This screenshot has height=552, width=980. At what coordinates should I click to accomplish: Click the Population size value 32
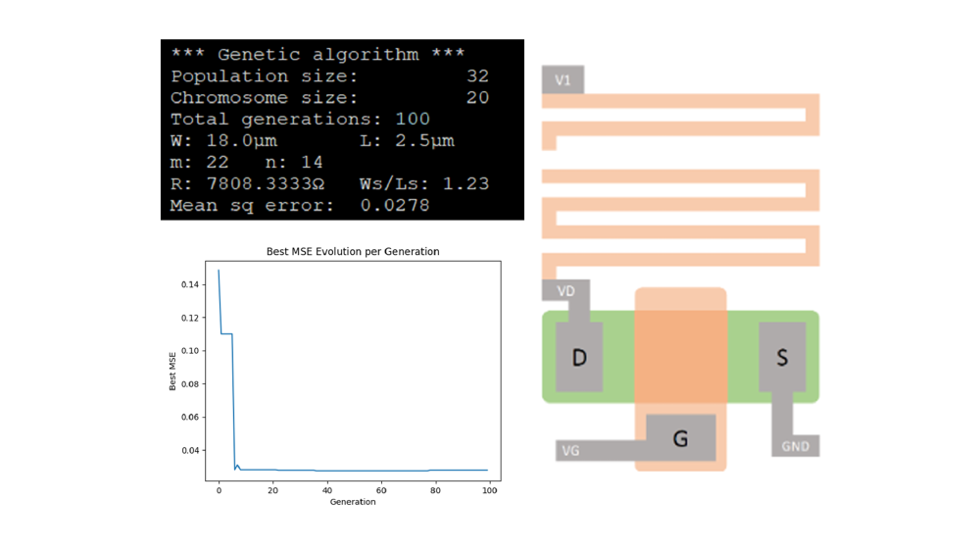point(477,75)
